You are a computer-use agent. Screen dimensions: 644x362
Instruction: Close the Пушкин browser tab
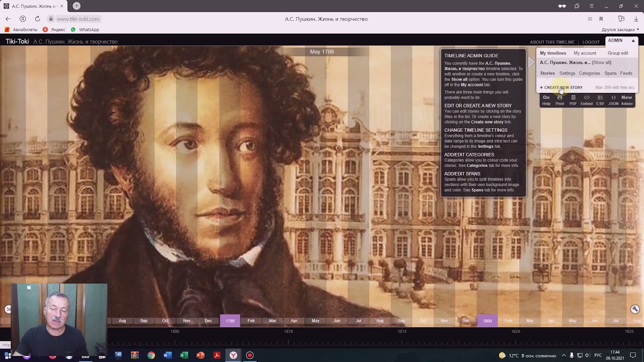(x=61, y=6)
